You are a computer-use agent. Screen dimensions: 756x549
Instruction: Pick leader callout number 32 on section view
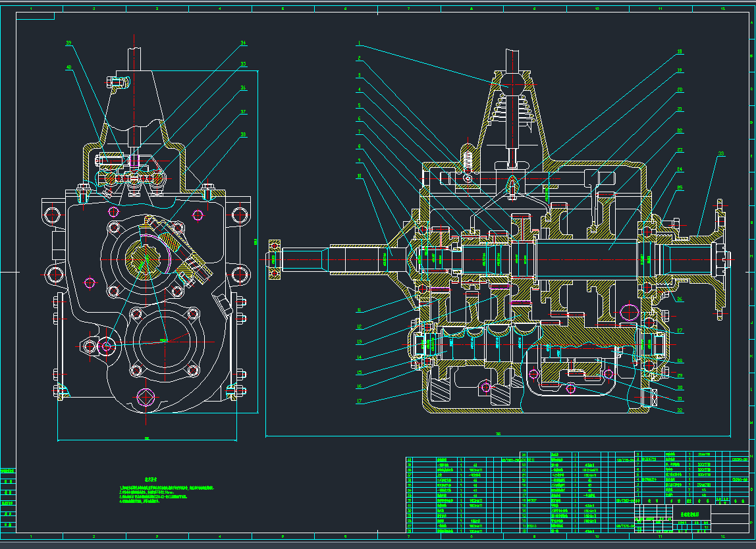click(680, 411)
